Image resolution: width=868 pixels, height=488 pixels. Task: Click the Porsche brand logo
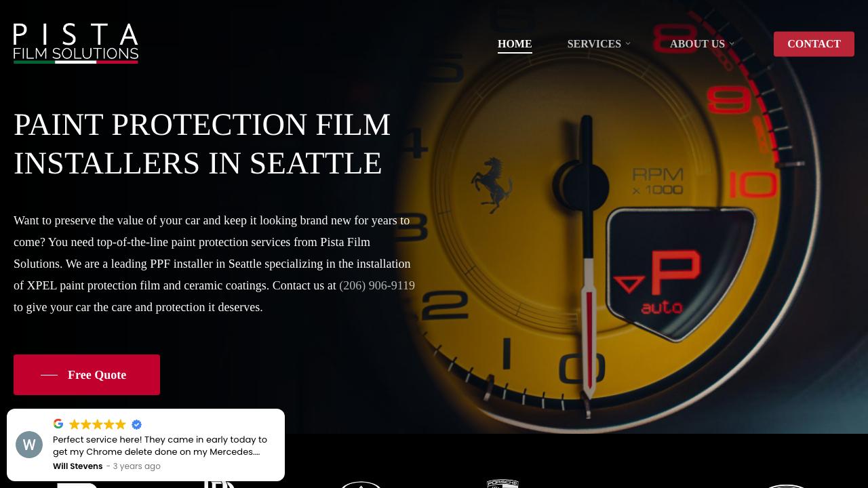click(x=502, y=483)
